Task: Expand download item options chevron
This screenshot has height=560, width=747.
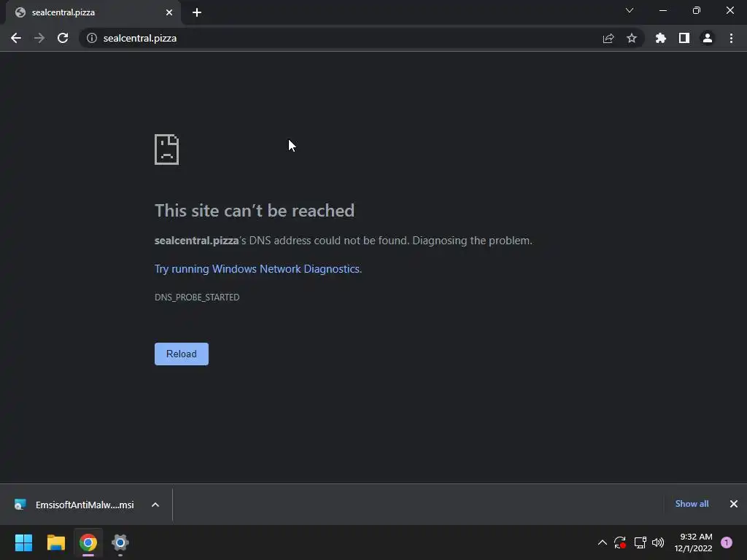Action: tap(155, 505)
